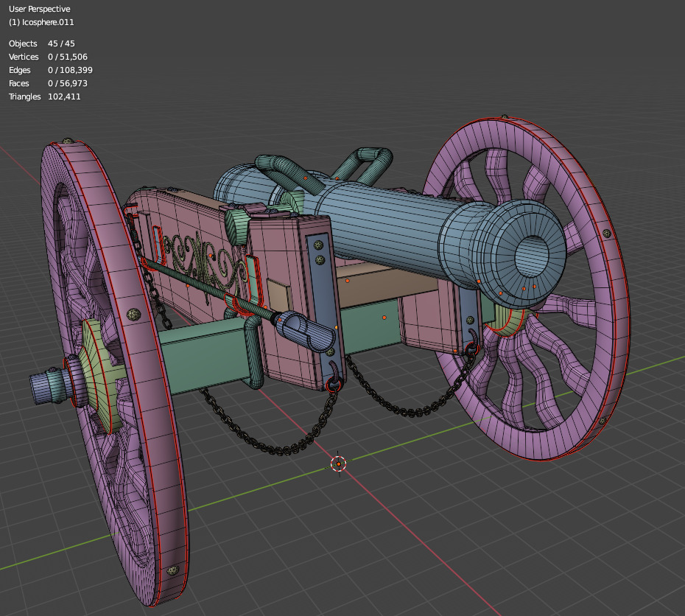Click the 3D cursor on the grid

[339, 464]
